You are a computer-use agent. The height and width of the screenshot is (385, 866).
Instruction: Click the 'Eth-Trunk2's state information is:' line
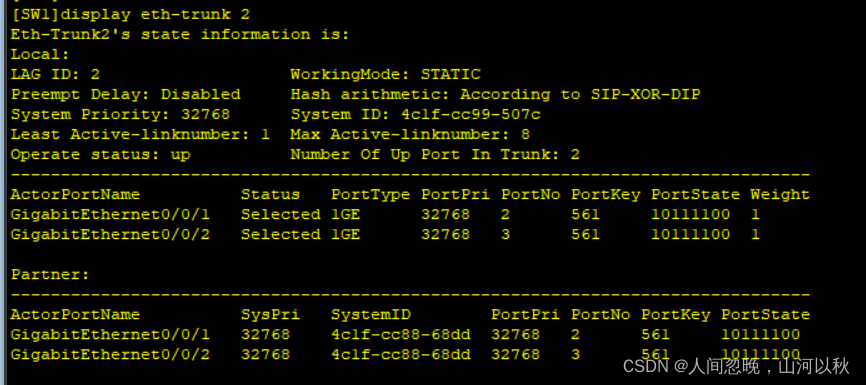pyautogui.click(x=180, y=34)
